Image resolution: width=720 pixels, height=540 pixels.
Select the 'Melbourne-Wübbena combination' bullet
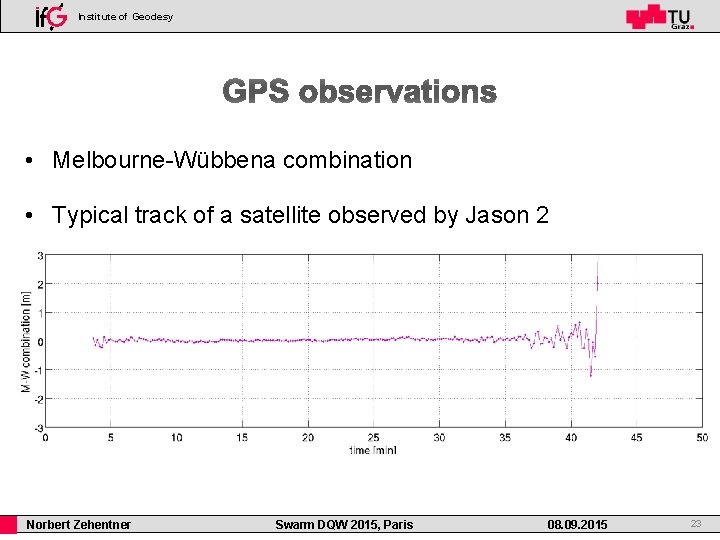point(232,160)
